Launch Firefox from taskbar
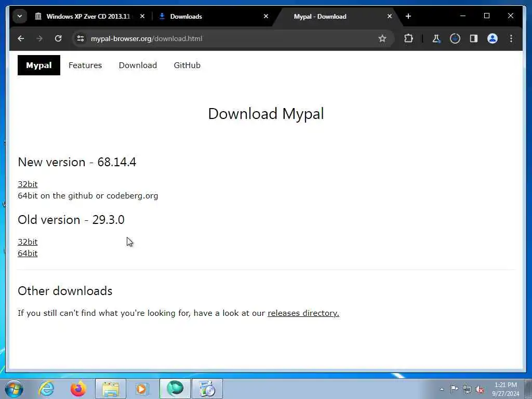532x399 pixels. (78, 389)
